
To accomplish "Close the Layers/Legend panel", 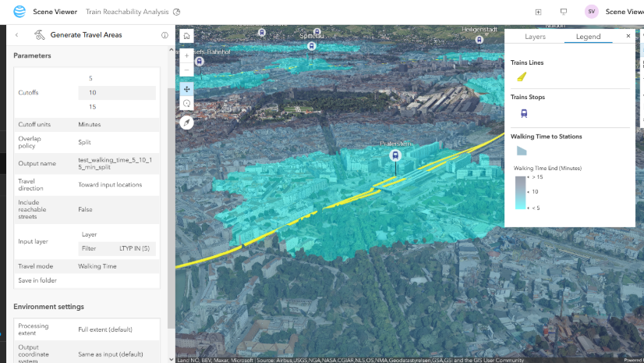I will (628, 36).
